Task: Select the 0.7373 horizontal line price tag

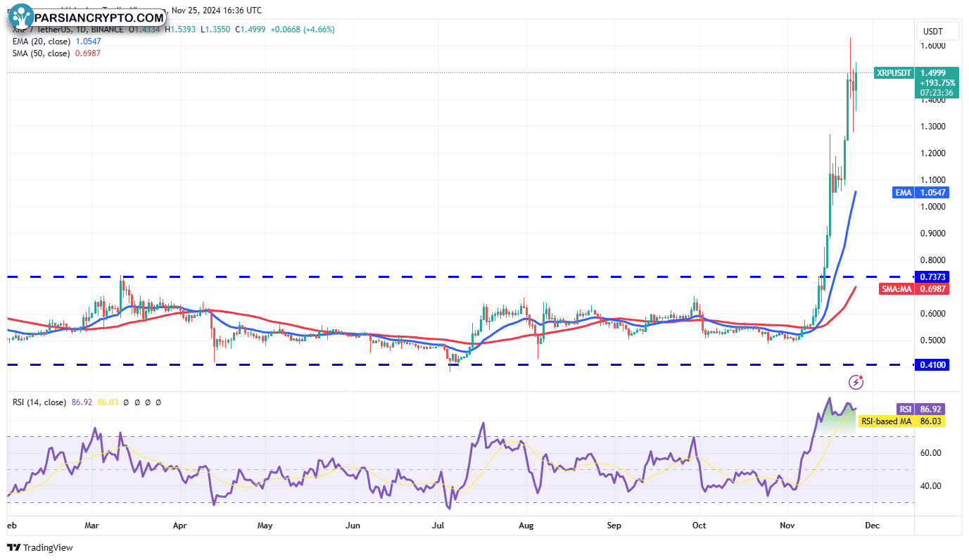Action: tap(933, 276)
